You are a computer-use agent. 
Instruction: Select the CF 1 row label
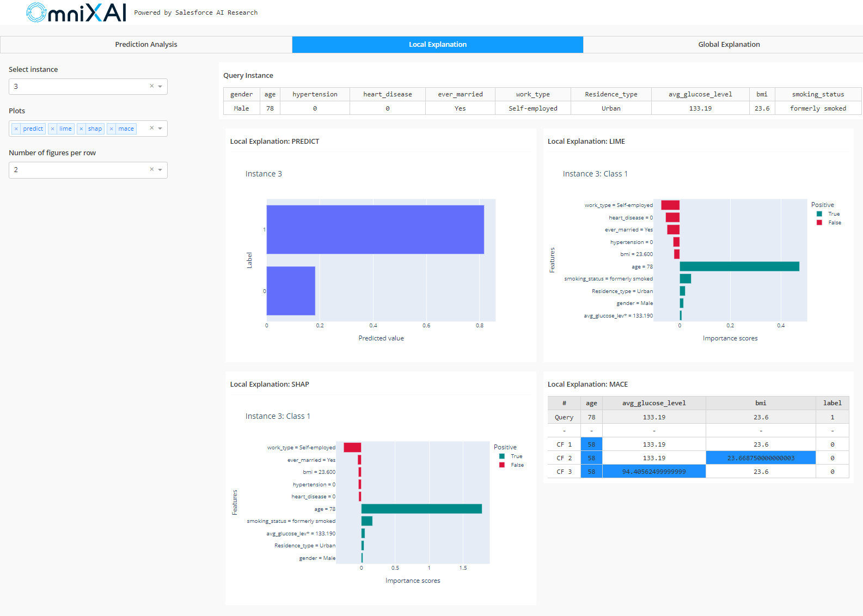tap(564, 444)
